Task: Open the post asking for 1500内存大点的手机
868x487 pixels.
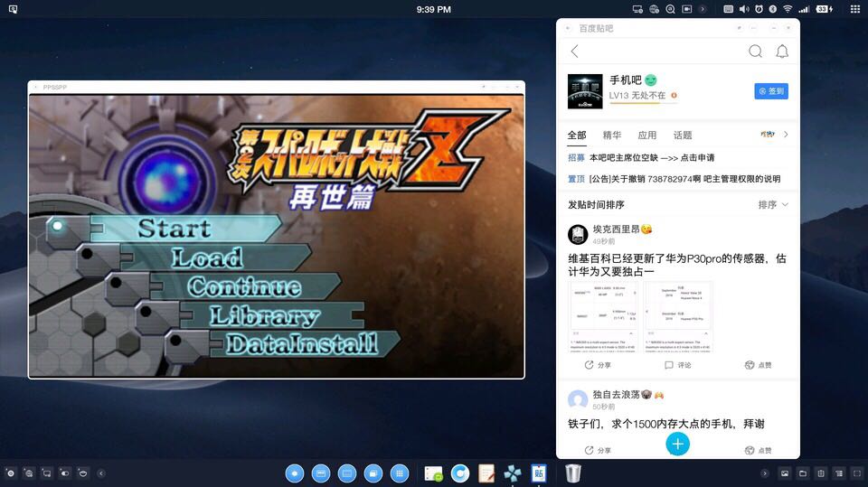Action: [666, 424]
